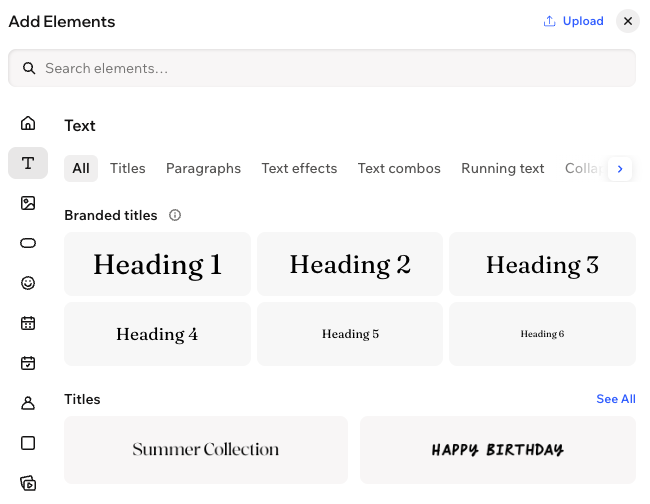Open the Button elements category
Viewport: 650px width, 504px height.
click(x=28, y=243)
